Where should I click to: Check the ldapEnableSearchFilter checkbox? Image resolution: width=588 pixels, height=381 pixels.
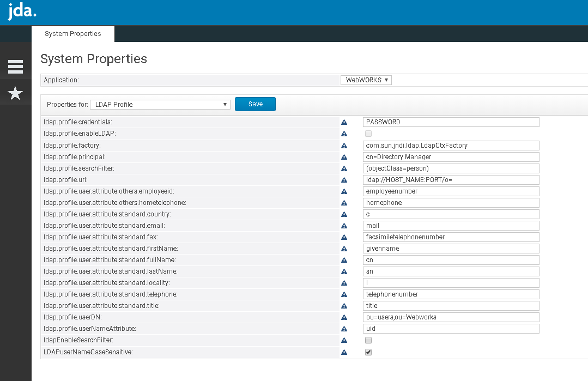368,340
